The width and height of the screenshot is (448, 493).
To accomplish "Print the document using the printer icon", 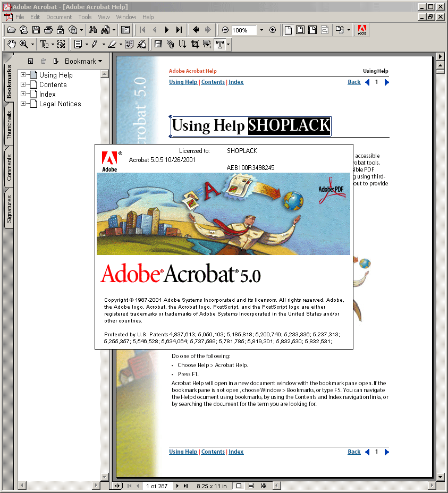I will click(x=48, y=30).
